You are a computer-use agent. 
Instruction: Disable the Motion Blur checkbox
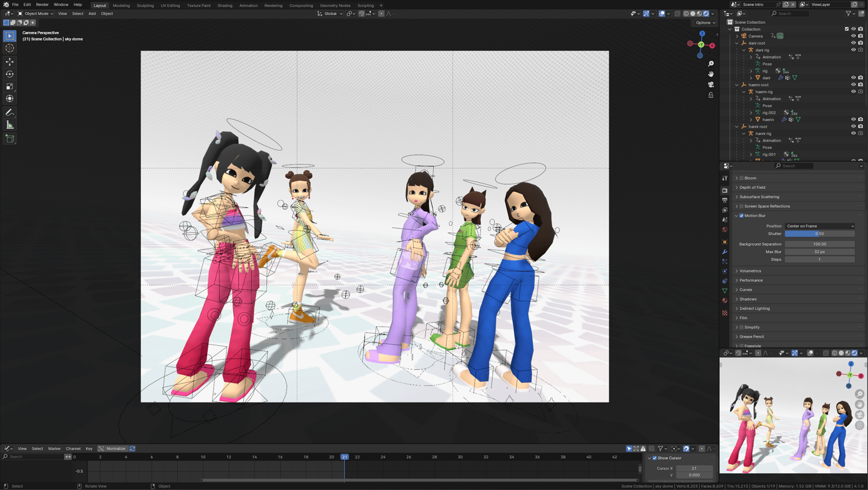(741, 215)
